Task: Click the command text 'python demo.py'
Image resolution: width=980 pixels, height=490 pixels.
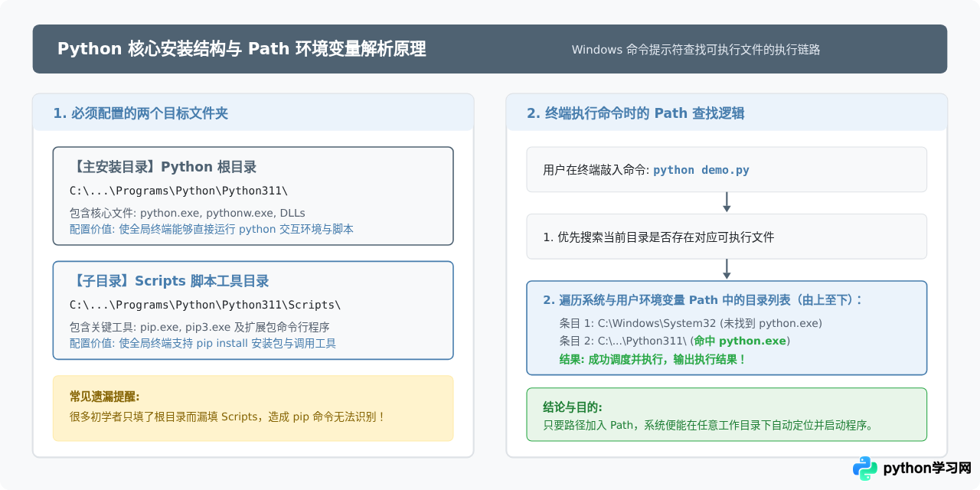Action: 701,170
